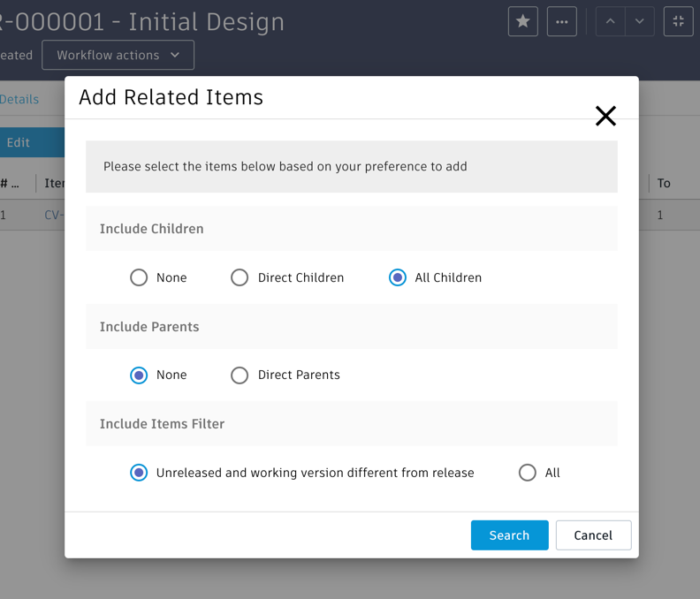Click the Search button

pos(509,535)
